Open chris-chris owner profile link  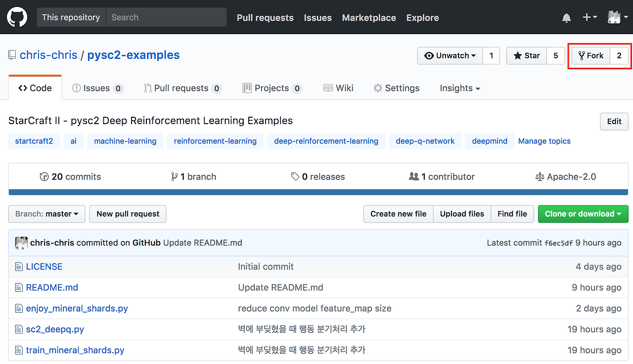pos(48,55)
